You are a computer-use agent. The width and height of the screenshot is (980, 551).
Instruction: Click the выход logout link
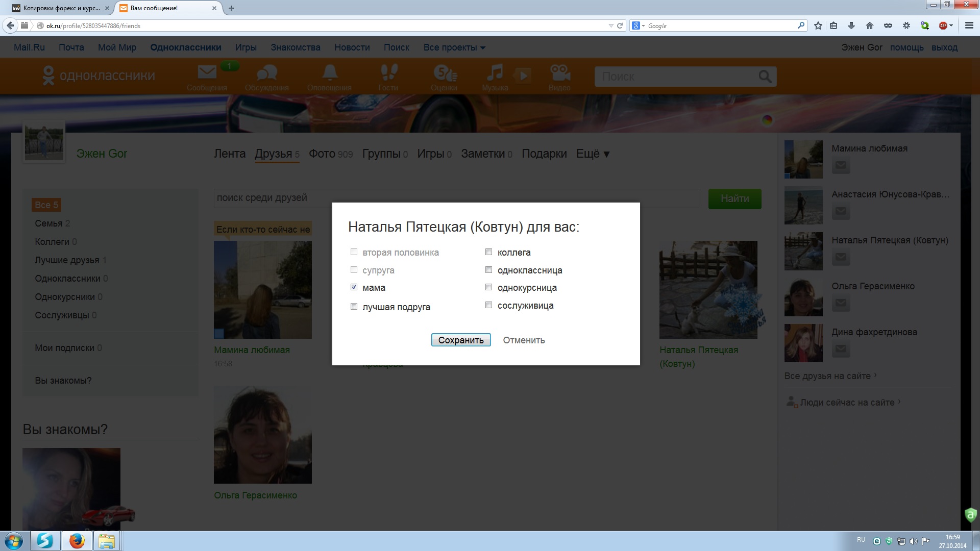pos(944,47)
